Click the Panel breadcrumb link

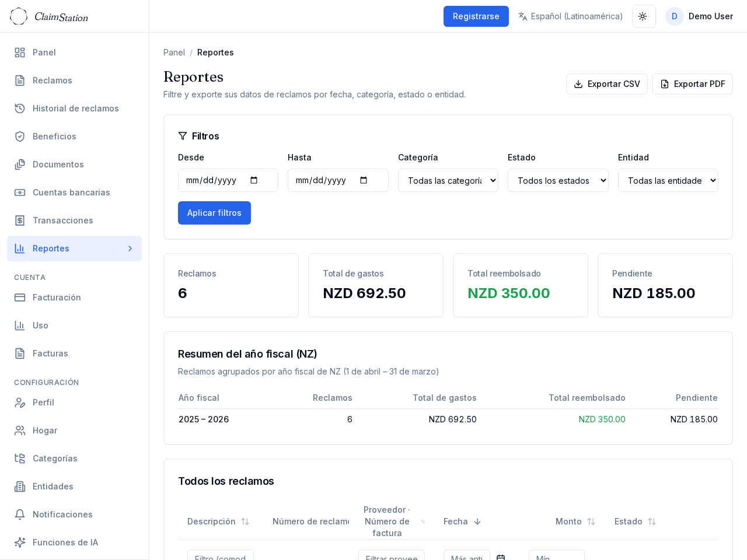coord(174,52)
